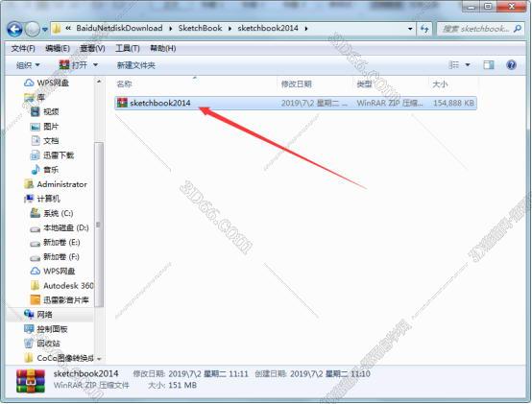The image size is (532, 404).
Task: Open the 工具(T) menu
Action: (x=127, y=49)
